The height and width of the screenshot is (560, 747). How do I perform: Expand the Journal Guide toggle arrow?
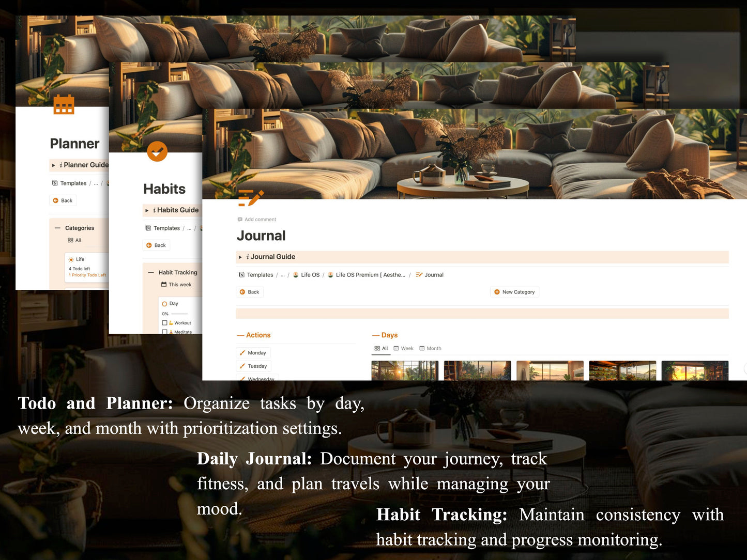[240, 257]
